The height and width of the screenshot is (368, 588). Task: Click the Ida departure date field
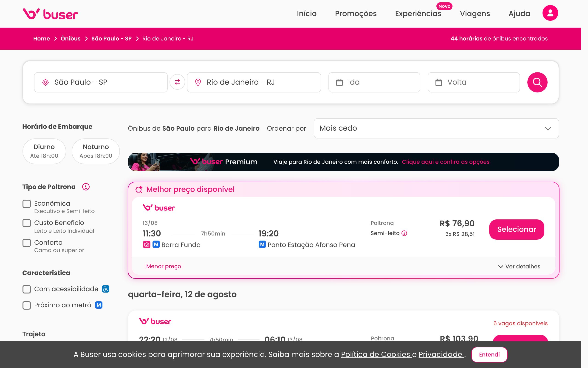pyautogui.click(x=374, y=82)
